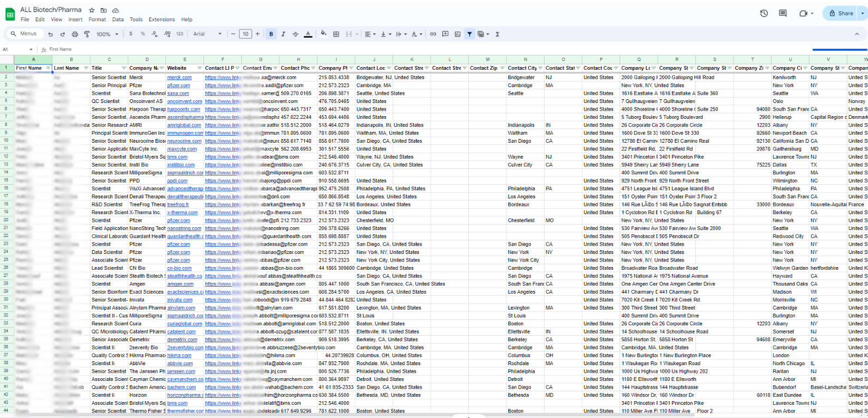Open the Functions sigma icon

point(497,34)
